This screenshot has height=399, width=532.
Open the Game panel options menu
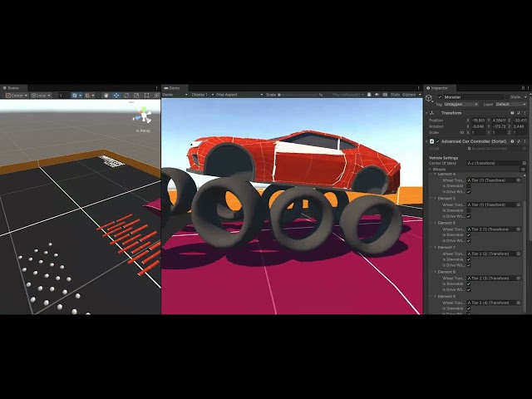pyautogui.click(x=419, y=88)
